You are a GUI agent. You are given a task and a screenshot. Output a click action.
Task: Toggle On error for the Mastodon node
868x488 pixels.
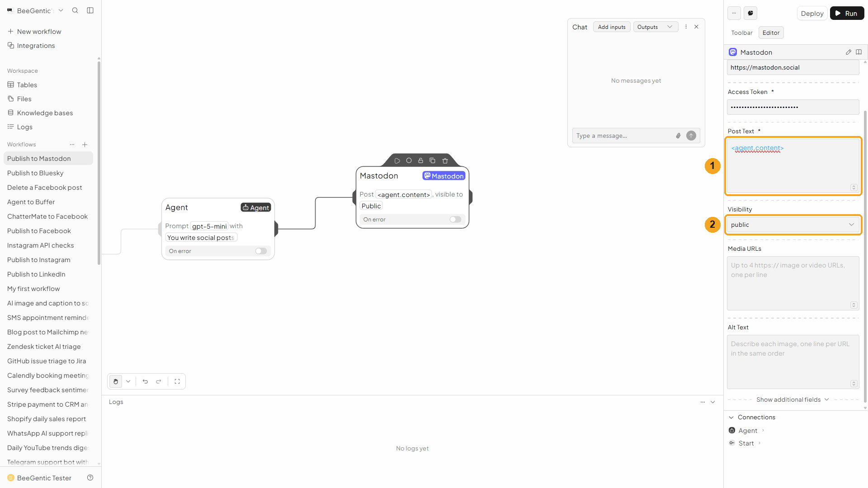pos(455,220)
